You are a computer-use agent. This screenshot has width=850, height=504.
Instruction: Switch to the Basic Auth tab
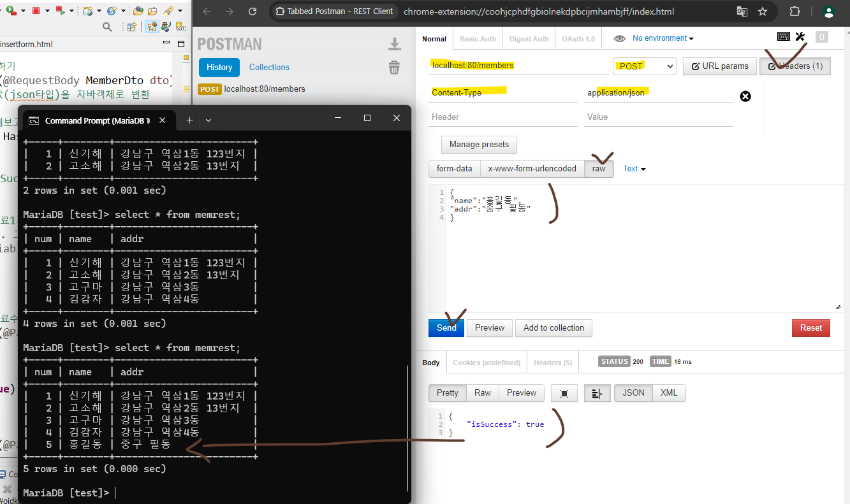(x=478, y=39)
